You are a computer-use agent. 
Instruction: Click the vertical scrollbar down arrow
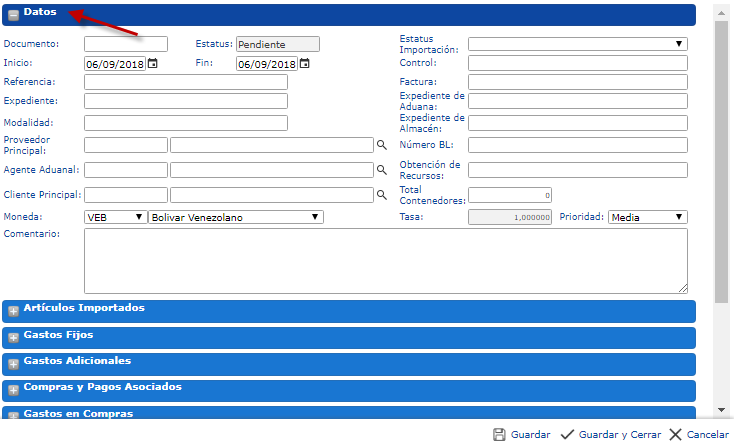[721, 409]
